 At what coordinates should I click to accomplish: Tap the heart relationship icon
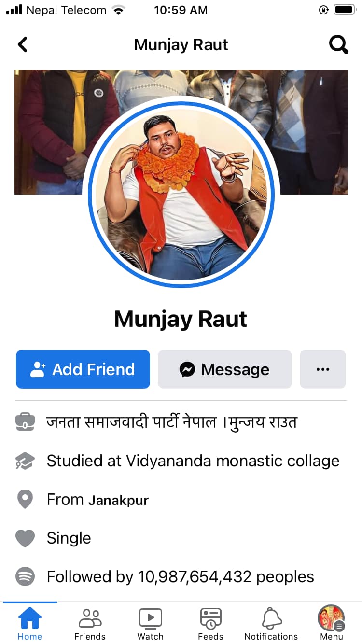pyautogui.click(x=25, y=538)
